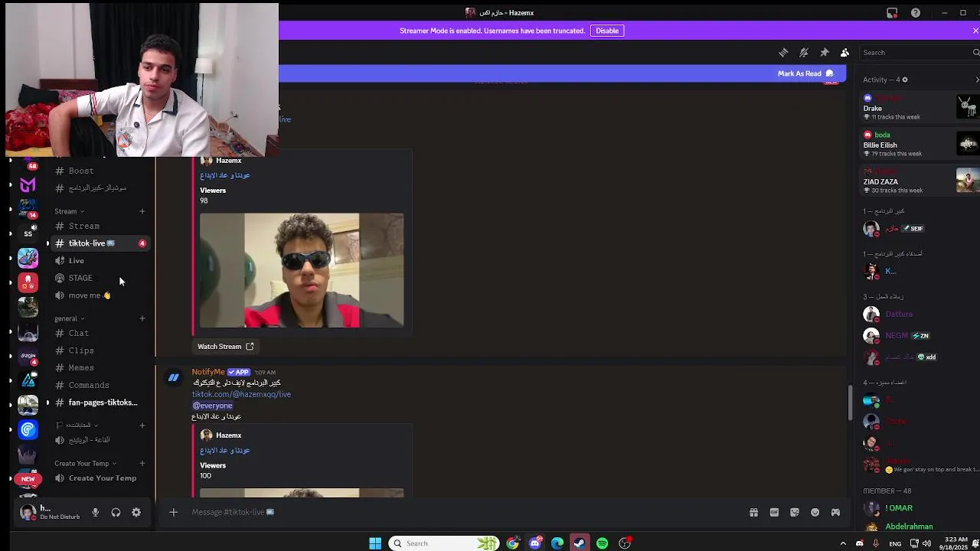Expand Activity panel chevron arrow

[976, 80]
